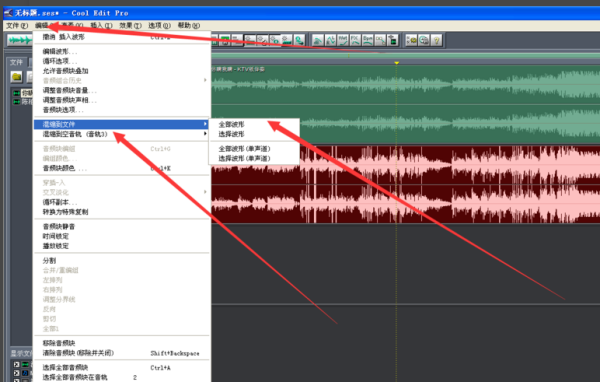600x382 pixels.
Task: Open the help question mark icon
Action: click(x=437, y=40)
